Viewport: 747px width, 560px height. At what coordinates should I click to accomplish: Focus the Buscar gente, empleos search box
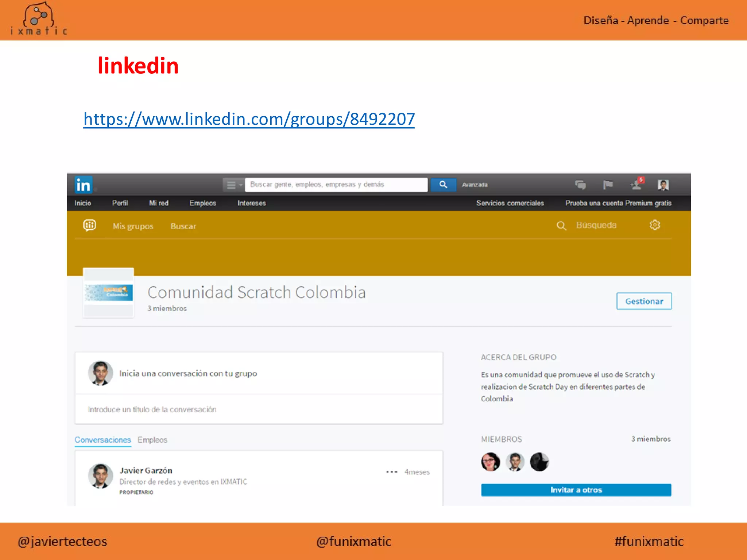pos(336,185)
